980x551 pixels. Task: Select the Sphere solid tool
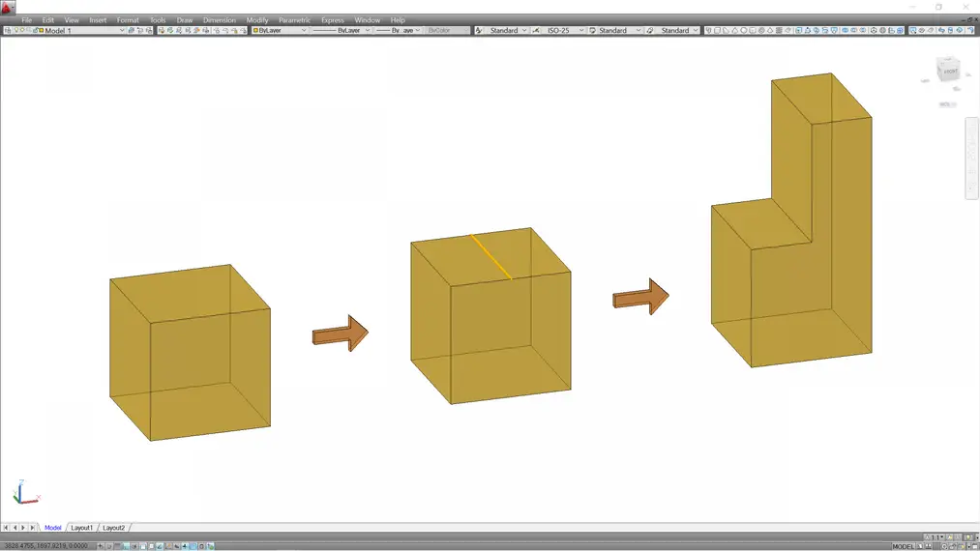pyautogui.click(x=742, y=31)
